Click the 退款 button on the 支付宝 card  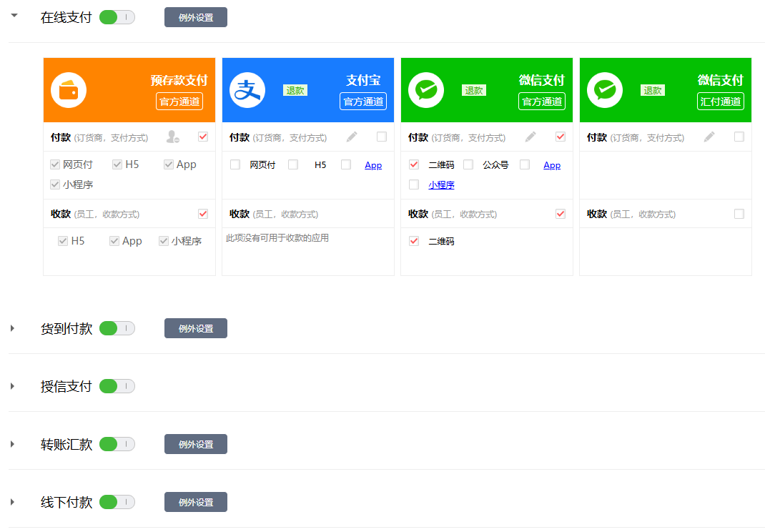tap(295, 91)
